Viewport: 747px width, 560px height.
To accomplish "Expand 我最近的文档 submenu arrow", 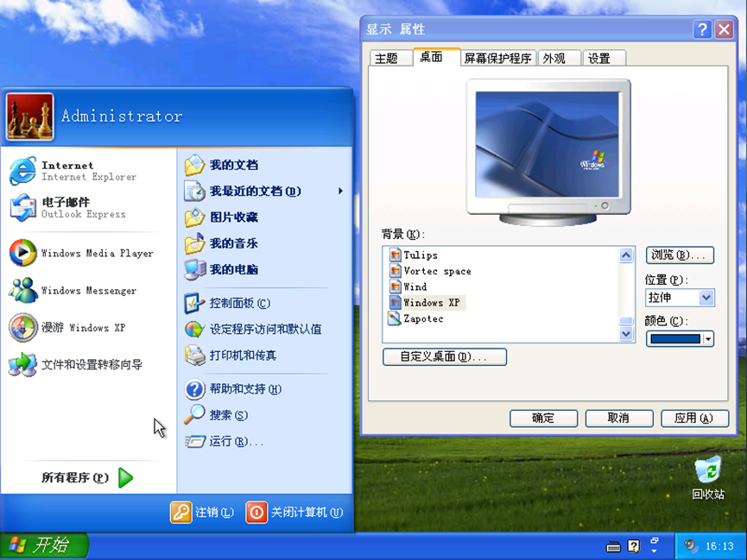I will [x=340, y=191].
